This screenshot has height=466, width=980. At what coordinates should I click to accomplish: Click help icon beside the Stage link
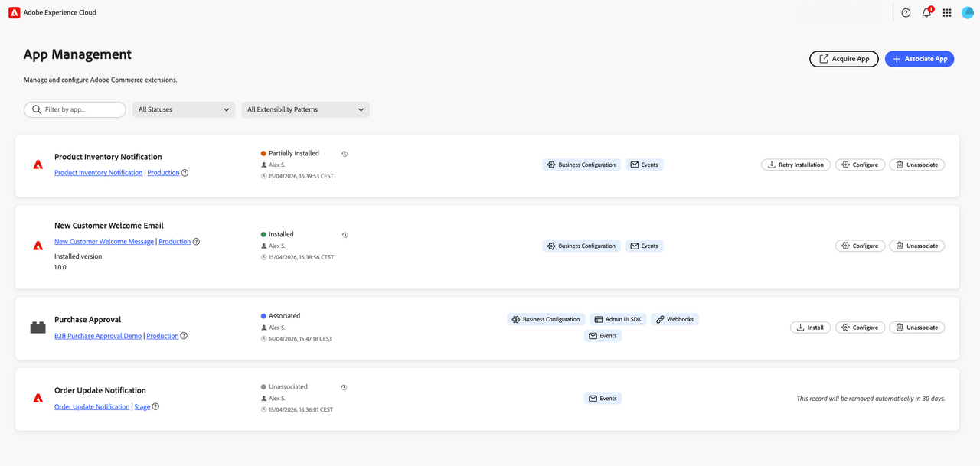155,407
